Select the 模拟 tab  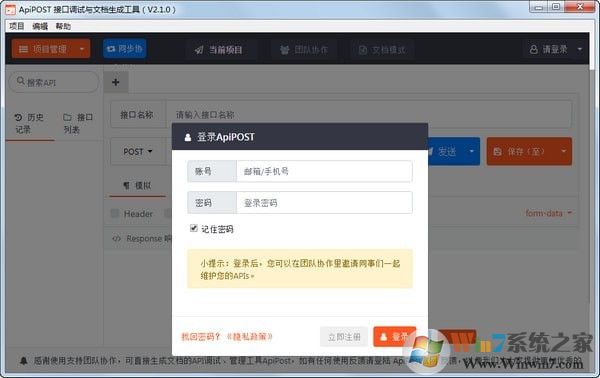[138, 186]
